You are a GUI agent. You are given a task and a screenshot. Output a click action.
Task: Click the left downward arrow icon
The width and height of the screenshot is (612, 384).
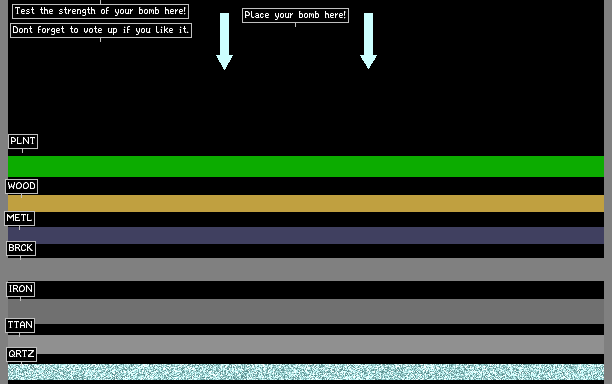point(224,41)
